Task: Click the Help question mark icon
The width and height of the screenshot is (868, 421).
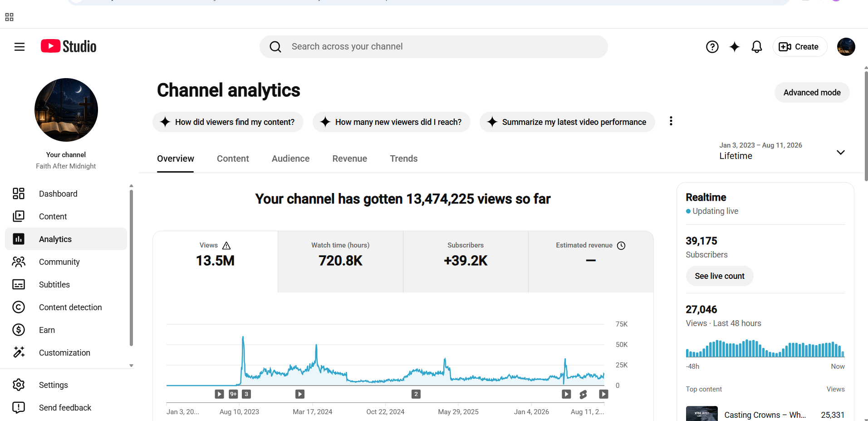Action: tap(712, 47)
